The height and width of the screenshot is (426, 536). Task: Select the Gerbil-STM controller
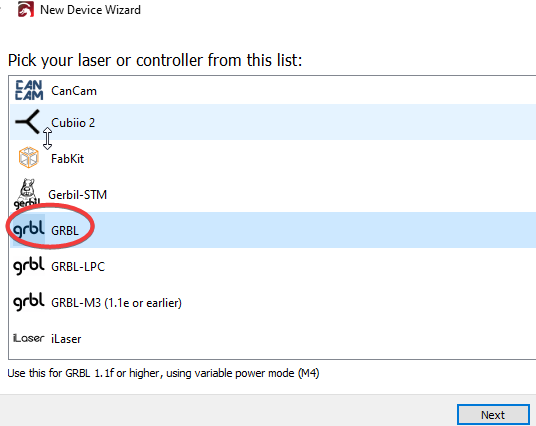tap(78, 195)
